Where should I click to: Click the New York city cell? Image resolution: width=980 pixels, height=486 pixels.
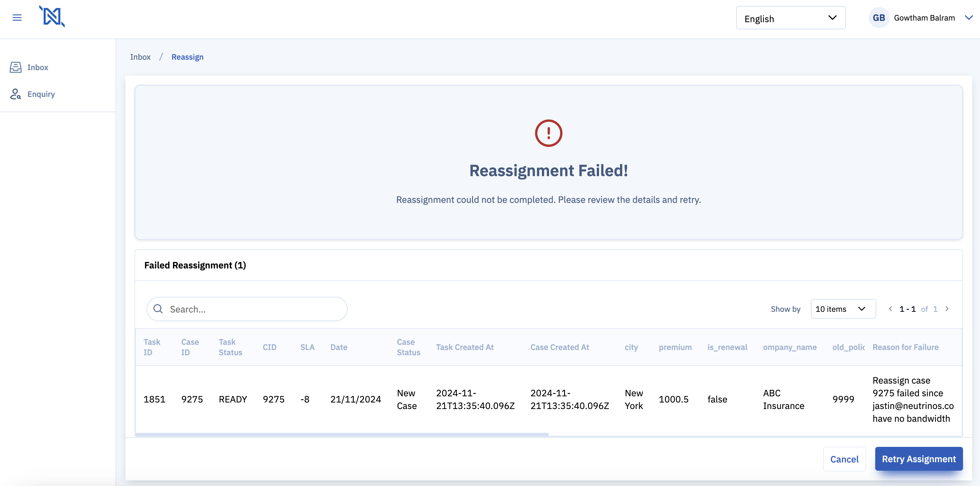(634, 399)
